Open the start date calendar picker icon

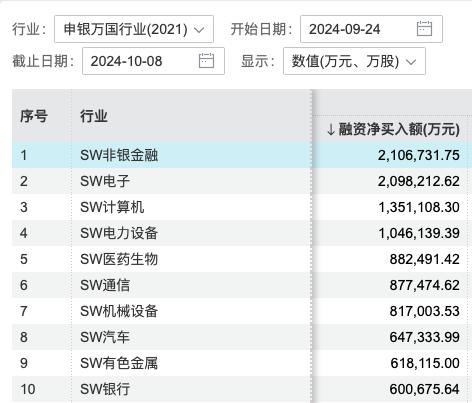tap(424, 29)
